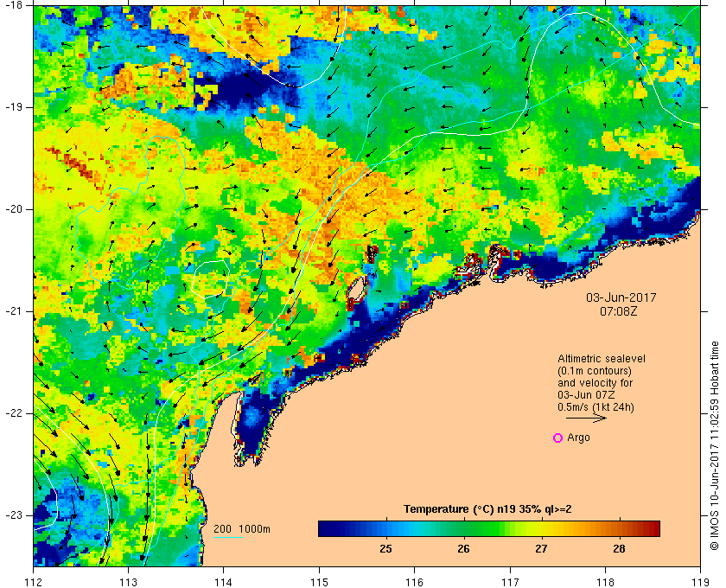The image size is (726, 588).
Task: Click longitude axis label '113'
Action: tap(128, 581)
